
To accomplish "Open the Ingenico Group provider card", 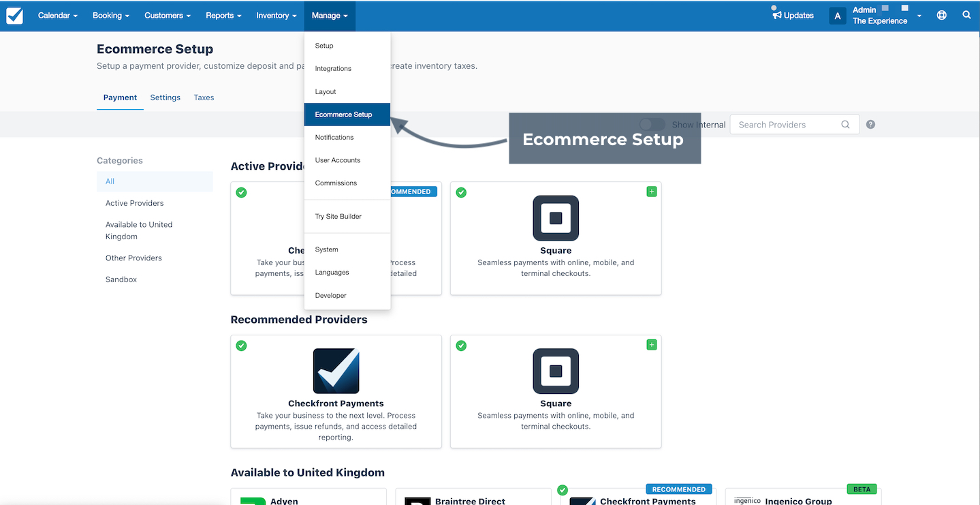I will pyautogui.click(x=803, y=497).
